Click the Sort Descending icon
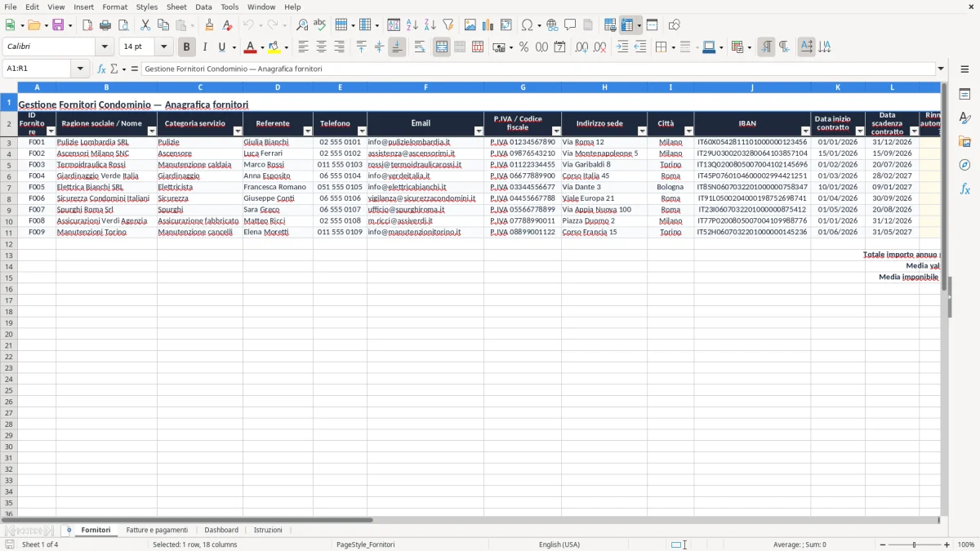The width and height of the screenshot is (980, 551). coord(430,25)
